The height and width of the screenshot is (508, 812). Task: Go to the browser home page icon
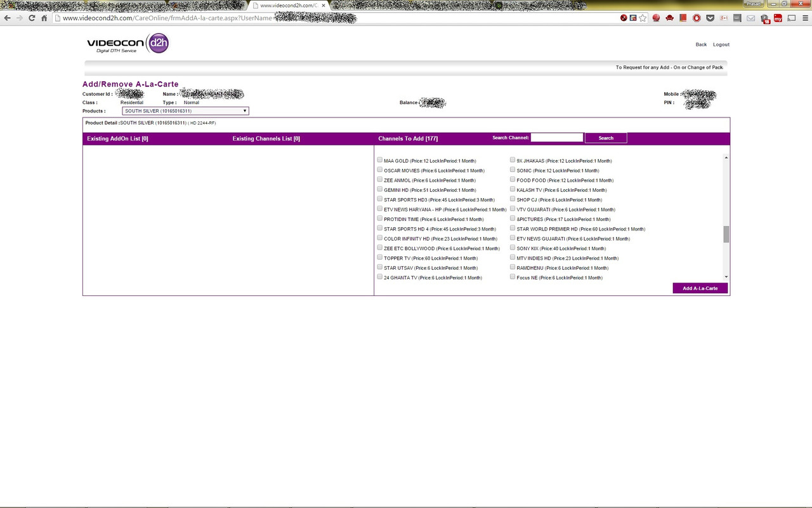tap(44, 18)
